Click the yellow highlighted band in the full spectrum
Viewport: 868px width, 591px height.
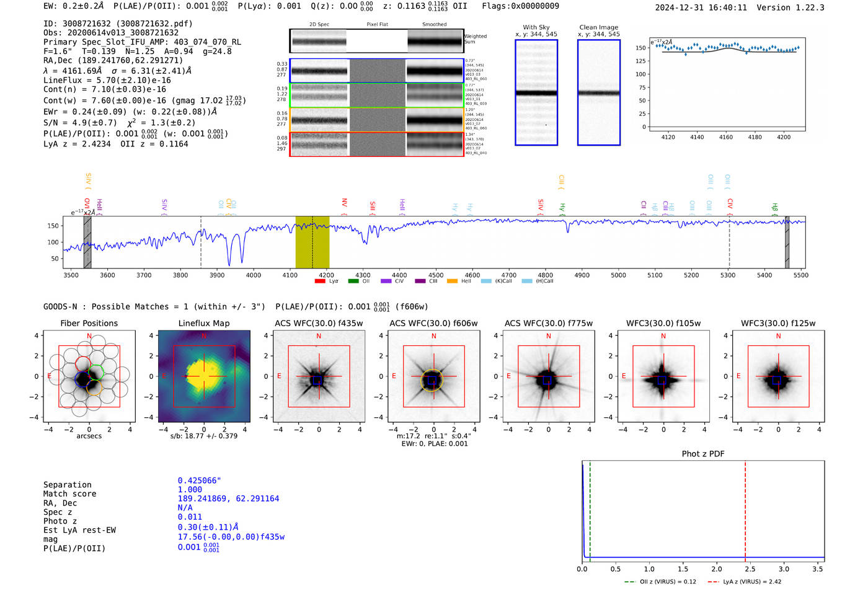(x=312, y=242)
